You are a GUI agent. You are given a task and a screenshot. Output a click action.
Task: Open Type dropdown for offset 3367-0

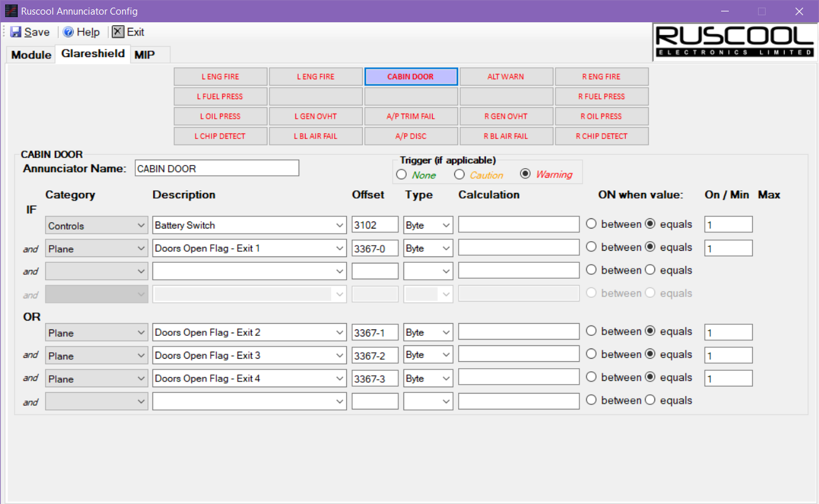(428, 248)
